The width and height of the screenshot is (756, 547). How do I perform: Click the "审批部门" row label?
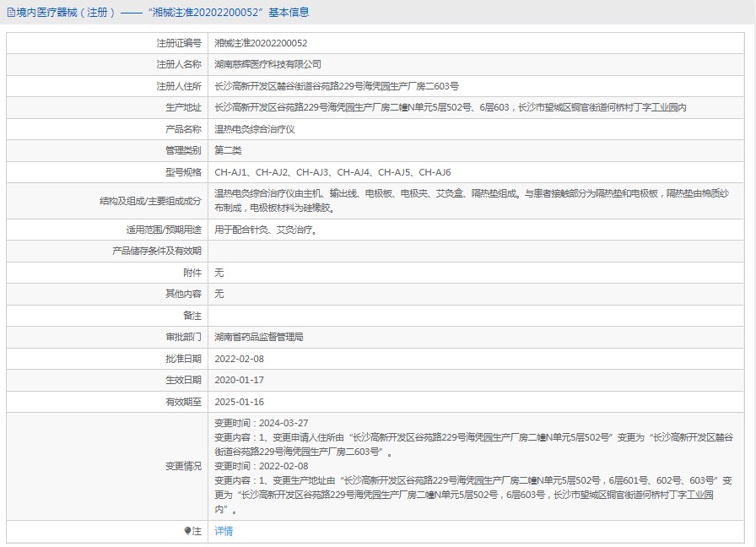coord(184,337)
